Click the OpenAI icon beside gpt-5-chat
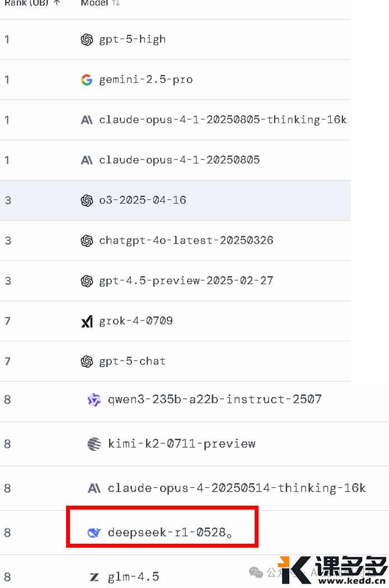This screenshot has height=588, width=389. [x=87, y=362]
